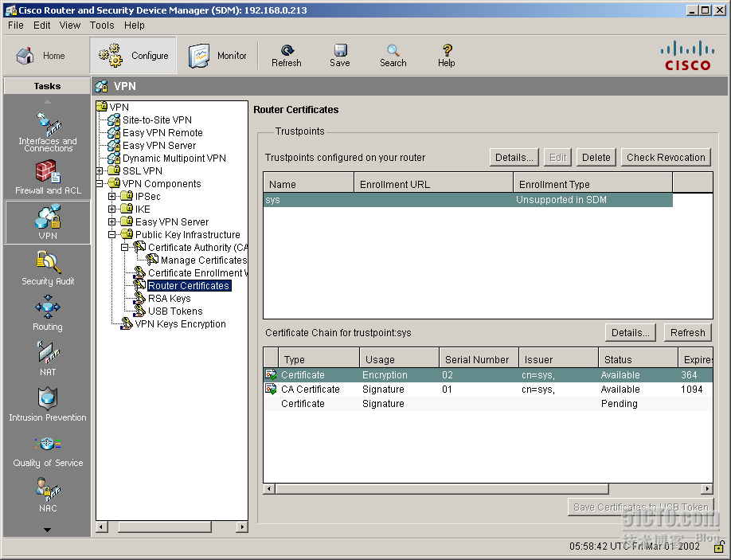Viewport: 731px width, 560px height.
Task: Click the Refresh toolbar icon
Action: 286,56
